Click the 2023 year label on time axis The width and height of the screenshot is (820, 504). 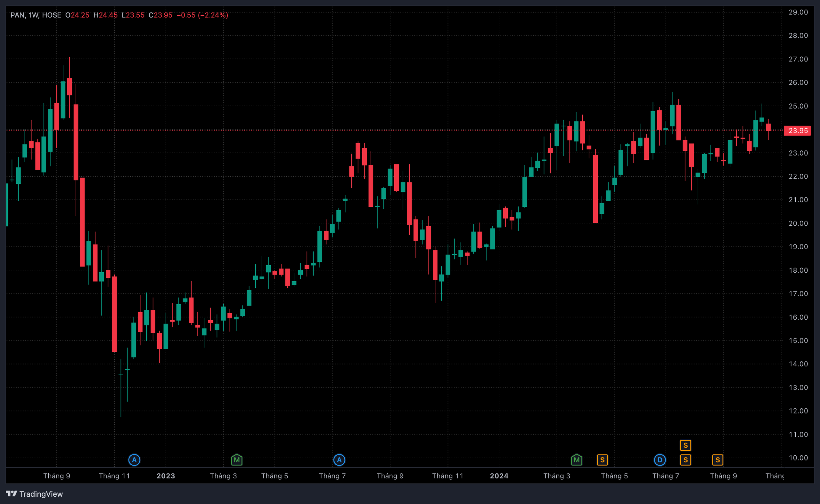click(x=166, y=476)
